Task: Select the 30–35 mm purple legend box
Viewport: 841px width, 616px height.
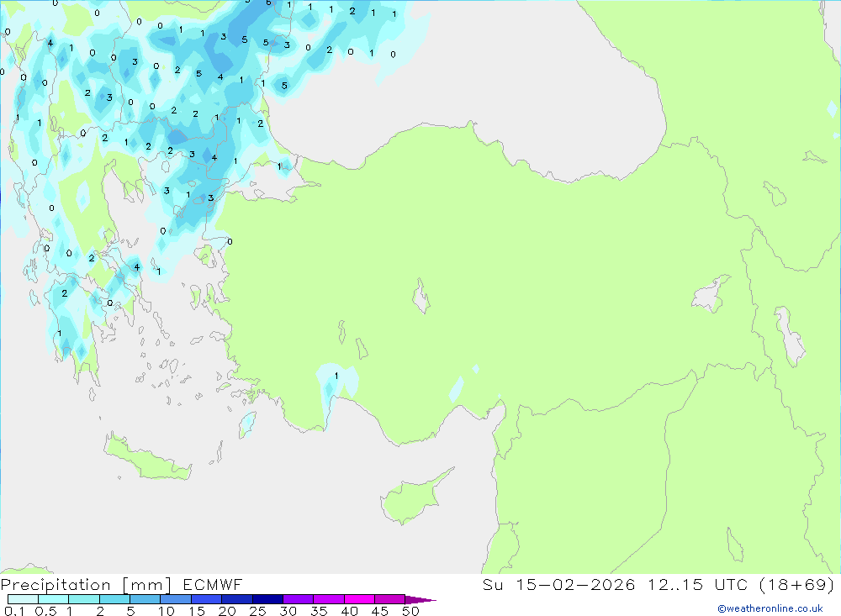Action: point(299,599)
